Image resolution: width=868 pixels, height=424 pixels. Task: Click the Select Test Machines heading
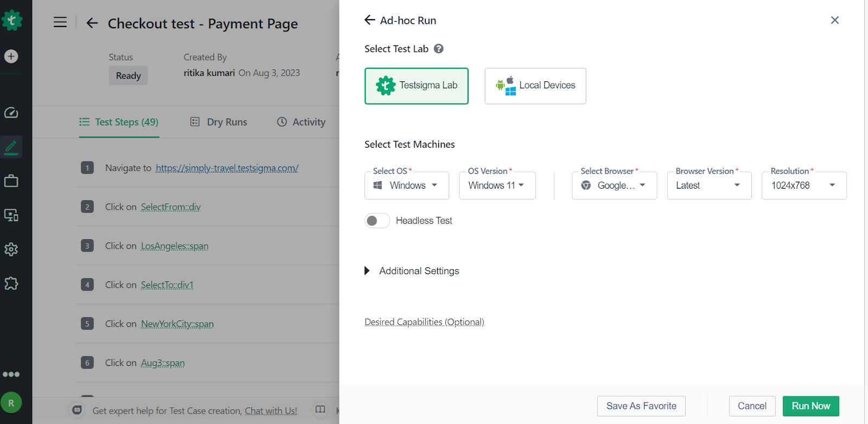[410, 144]
